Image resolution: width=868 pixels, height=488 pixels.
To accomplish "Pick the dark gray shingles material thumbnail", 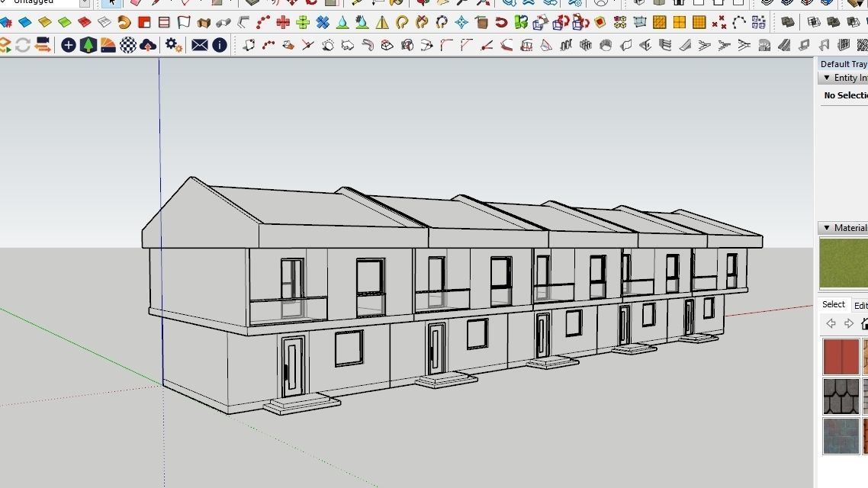I will pos(841,396).
